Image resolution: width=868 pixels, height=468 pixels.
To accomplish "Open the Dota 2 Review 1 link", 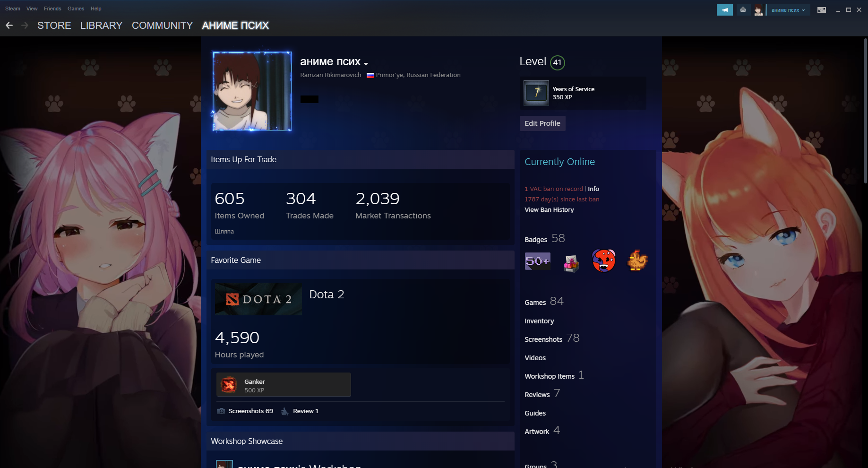I will point(306,411).
